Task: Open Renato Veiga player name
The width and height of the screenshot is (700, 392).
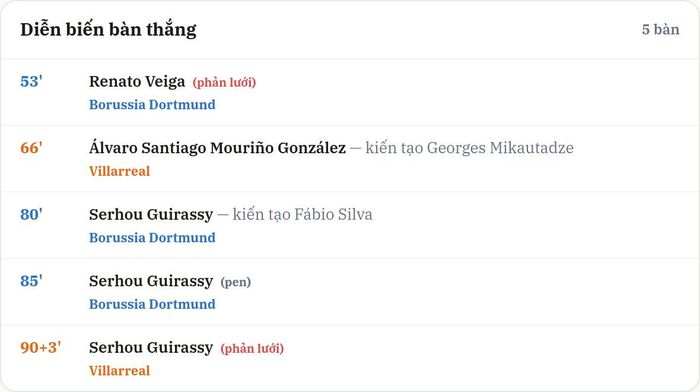Action: (x=137, y=82)
